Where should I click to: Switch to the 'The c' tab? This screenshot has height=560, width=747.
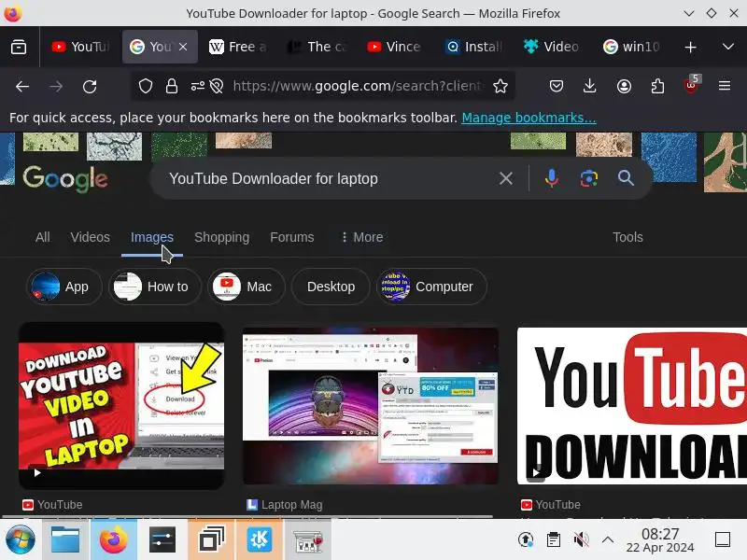(317, 47)
